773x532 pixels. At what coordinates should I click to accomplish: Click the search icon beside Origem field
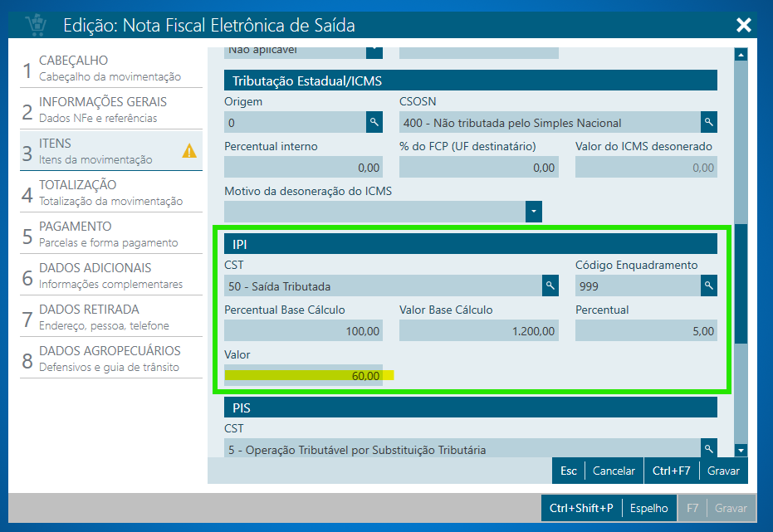pos(374,123)
